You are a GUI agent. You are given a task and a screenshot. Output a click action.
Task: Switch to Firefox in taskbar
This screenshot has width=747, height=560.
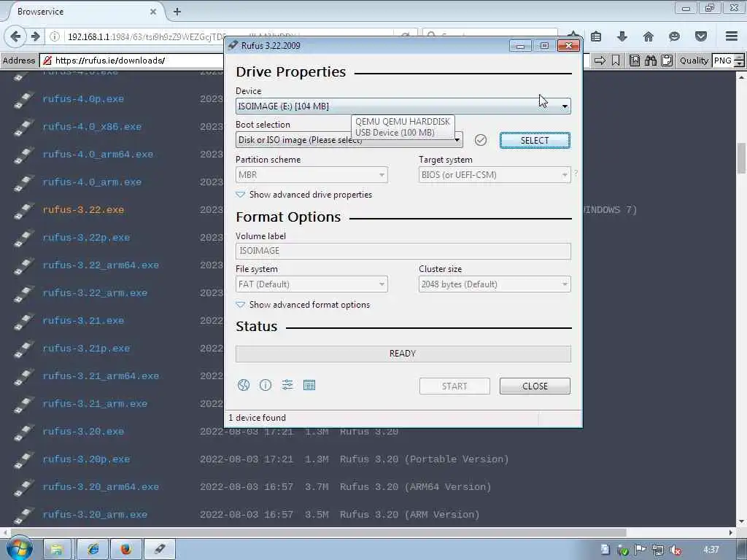click(125, 550)
